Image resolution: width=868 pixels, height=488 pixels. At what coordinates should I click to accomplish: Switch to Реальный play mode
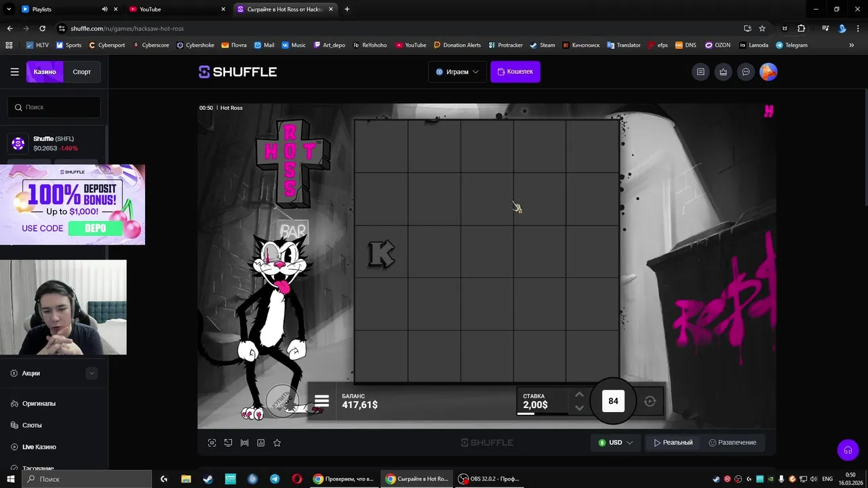pyautogui.click(x=673, y=443)
